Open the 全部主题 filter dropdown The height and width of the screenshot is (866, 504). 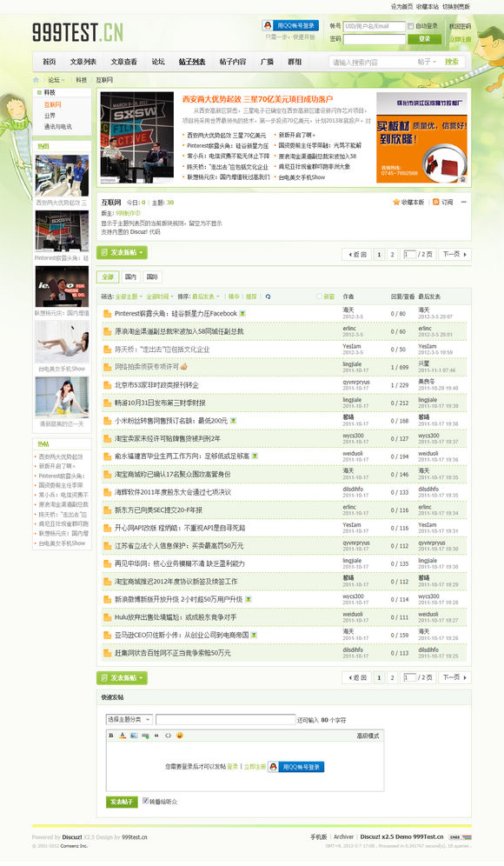[129, 296]
